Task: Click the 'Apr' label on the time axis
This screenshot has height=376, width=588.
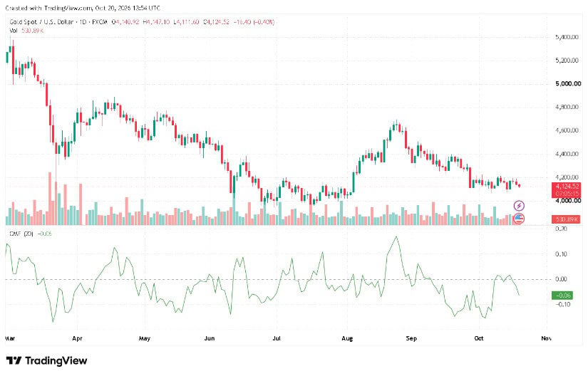Action: (x=77, y=338)
